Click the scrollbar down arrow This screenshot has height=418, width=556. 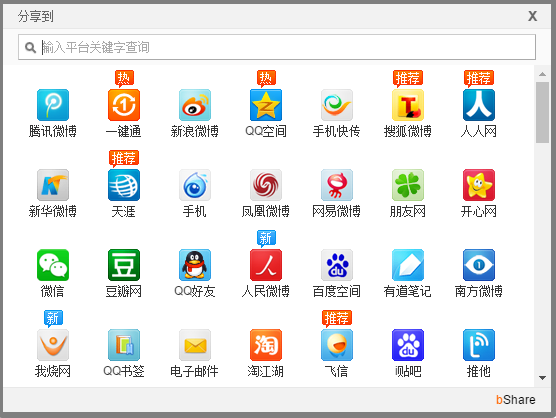[x=542, y=378]
